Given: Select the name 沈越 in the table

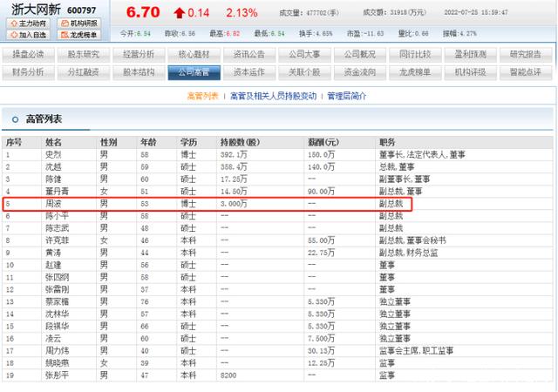Looking at the screenshot, I should pyautogui.click(x=53, y=167).
